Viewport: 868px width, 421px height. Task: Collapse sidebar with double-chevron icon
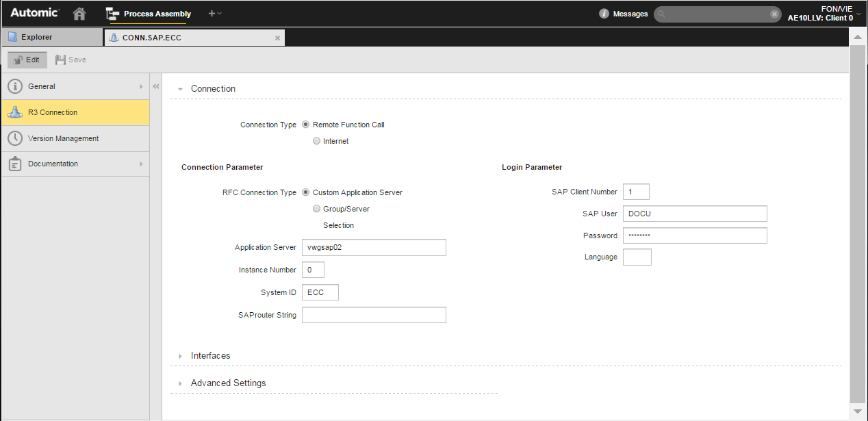(x=155, y=87)
